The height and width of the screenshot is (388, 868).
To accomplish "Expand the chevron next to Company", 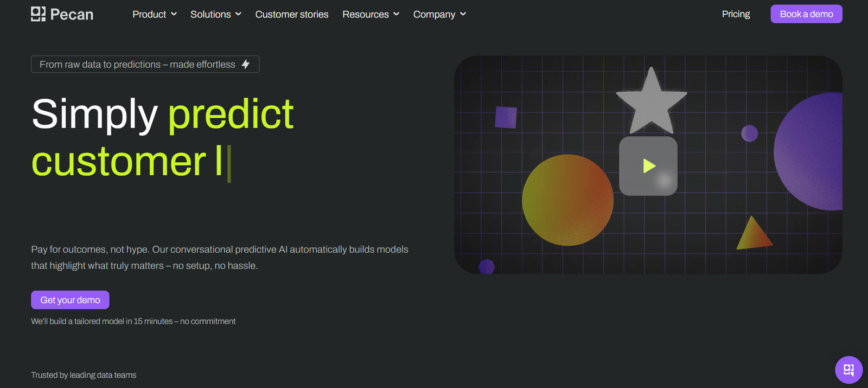I will pos(463,14).
